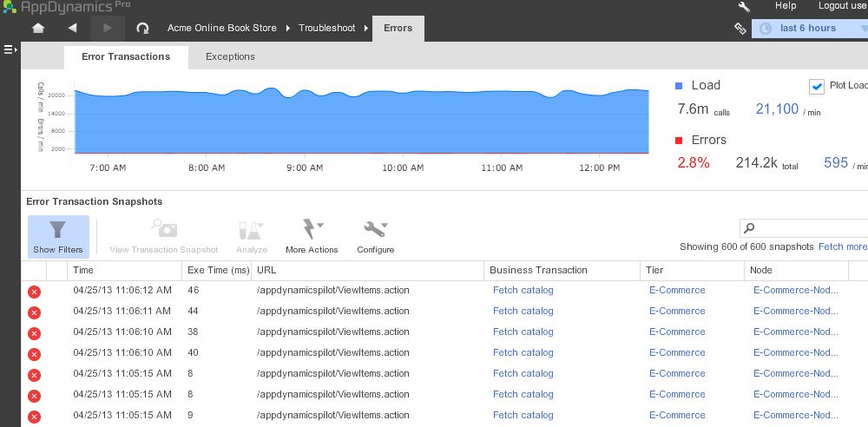
Task: Click the back navigation arrow
Action: pyautogui.click(x=72, y=28)
